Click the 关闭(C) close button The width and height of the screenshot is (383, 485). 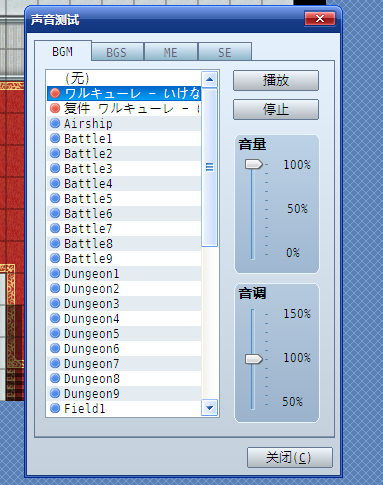click(x=290, y=457)
